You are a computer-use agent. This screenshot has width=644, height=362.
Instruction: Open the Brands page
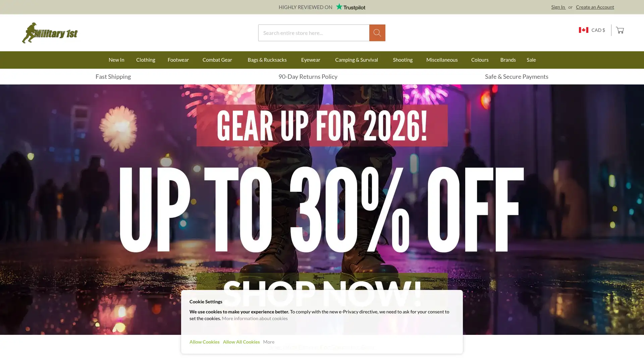pyautogui.click(x=508, y=60)
